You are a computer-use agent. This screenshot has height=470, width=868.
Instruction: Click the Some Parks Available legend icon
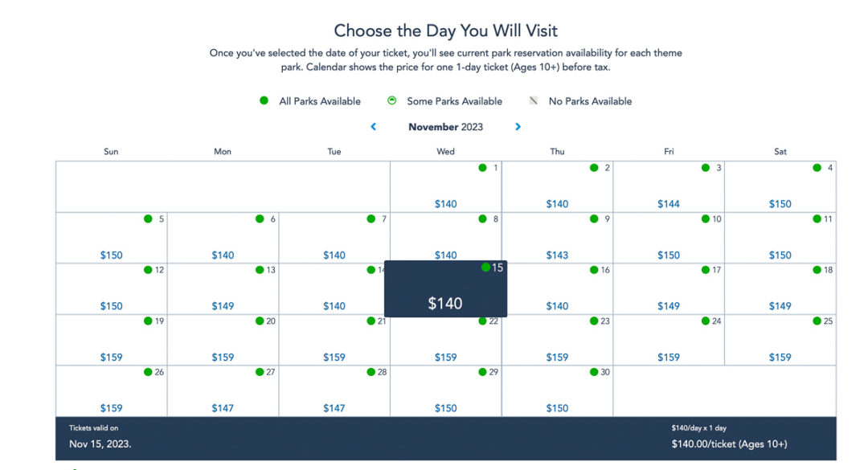392,100
